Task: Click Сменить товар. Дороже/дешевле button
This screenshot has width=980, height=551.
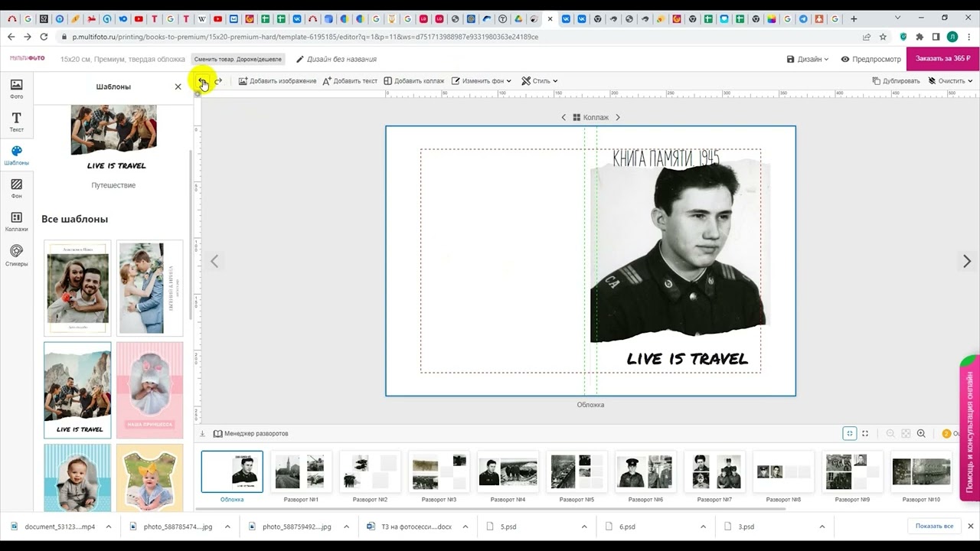Action: (x=237, y=59)
